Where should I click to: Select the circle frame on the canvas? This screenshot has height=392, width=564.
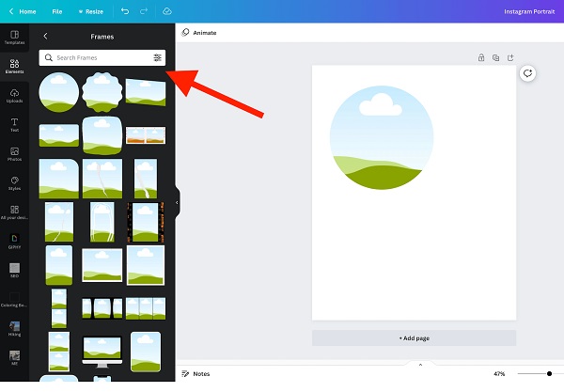click(382, 137)
